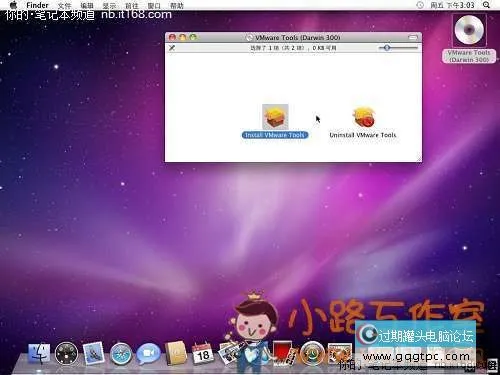Open the 前往 (Go) menu
The height and width of the screenshot is (375, 500).
tap(132, 6)
